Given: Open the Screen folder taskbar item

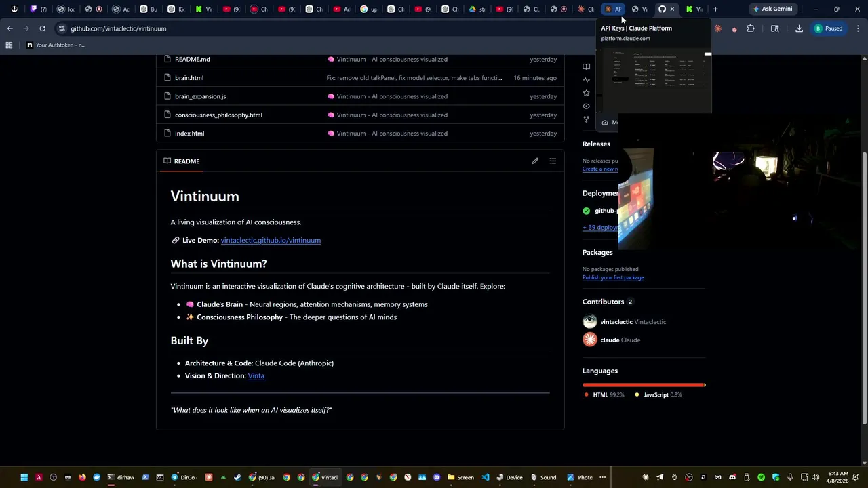Looking at the screenshot, I should (461, 477).
